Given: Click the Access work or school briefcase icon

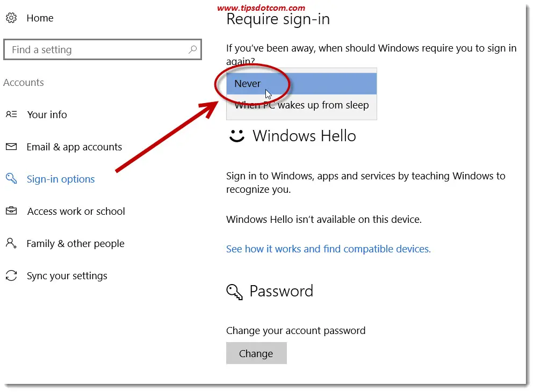Looking at the screenshot, I should [x=11, y=211].
